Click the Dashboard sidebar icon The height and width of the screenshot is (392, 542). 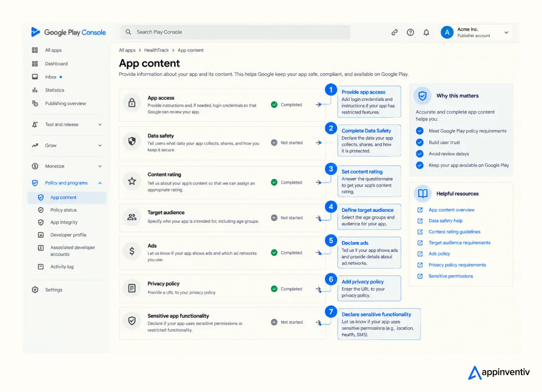[x=35, y=64]
